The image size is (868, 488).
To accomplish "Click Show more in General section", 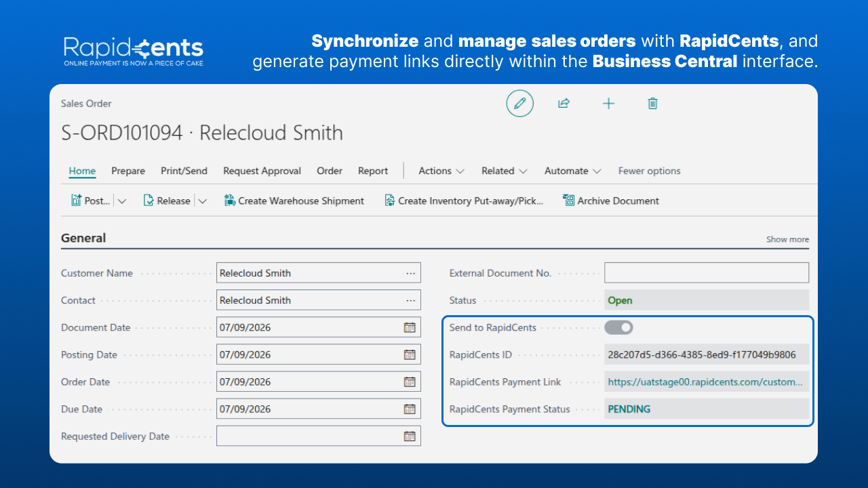I will click(787, 239).
